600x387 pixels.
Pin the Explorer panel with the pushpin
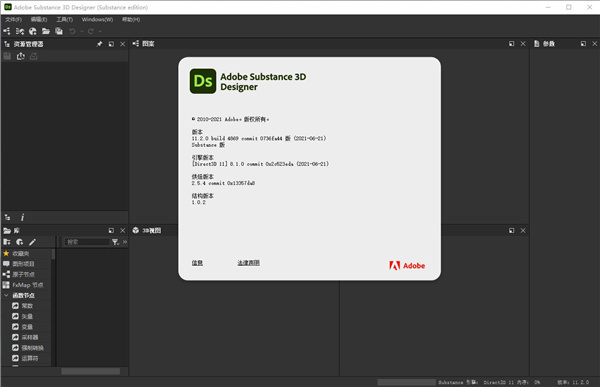(x=99, y=44)
